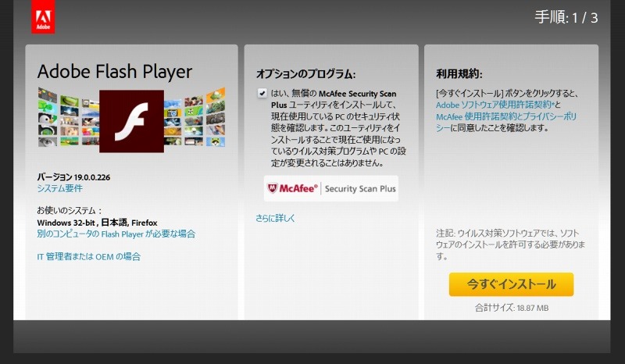Click the thumbnail collage right of Flash logo
The image size is (625, 364).
click(195, 118)
